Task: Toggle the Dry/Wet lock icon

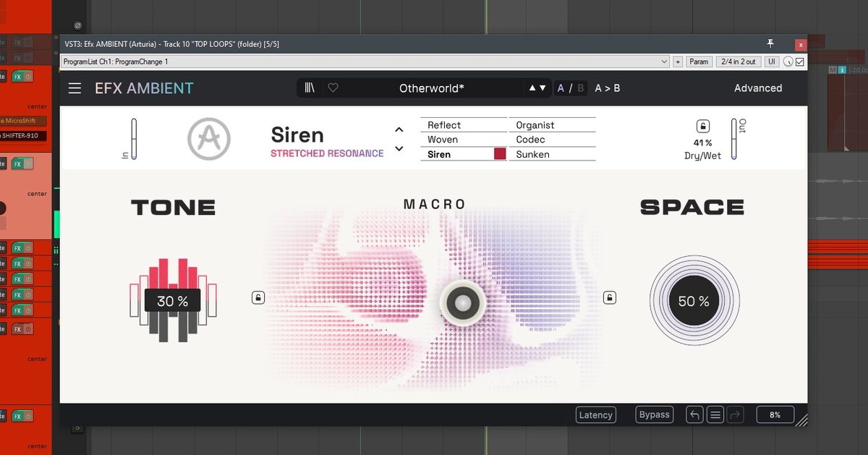Action: coord(703,125)
